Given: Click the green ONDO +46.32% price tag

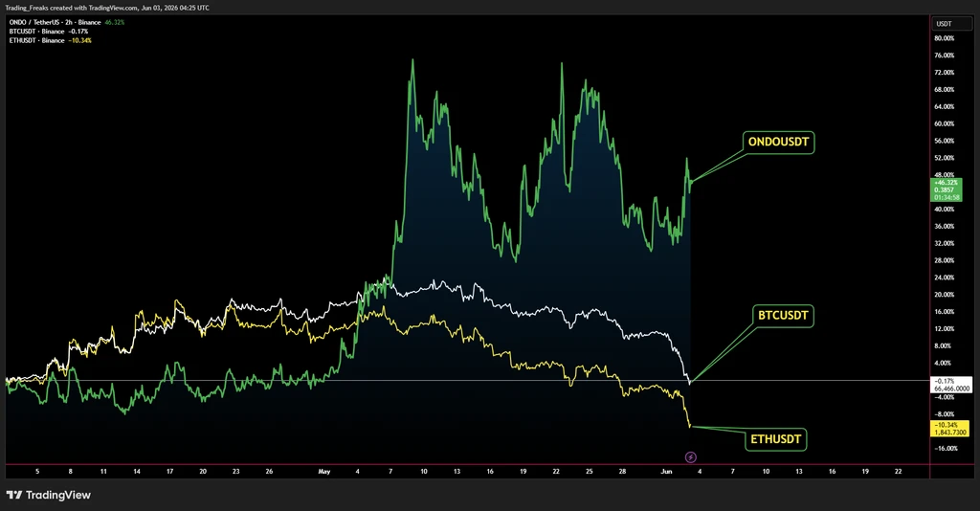Looking at the screenshot, I should [x=947, y=189].
